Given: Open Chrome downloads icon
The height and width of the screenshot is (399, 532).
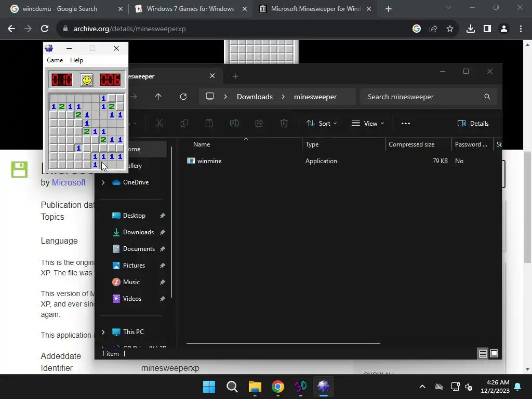Looking at the screenshot, I should [x=471, y=29].
